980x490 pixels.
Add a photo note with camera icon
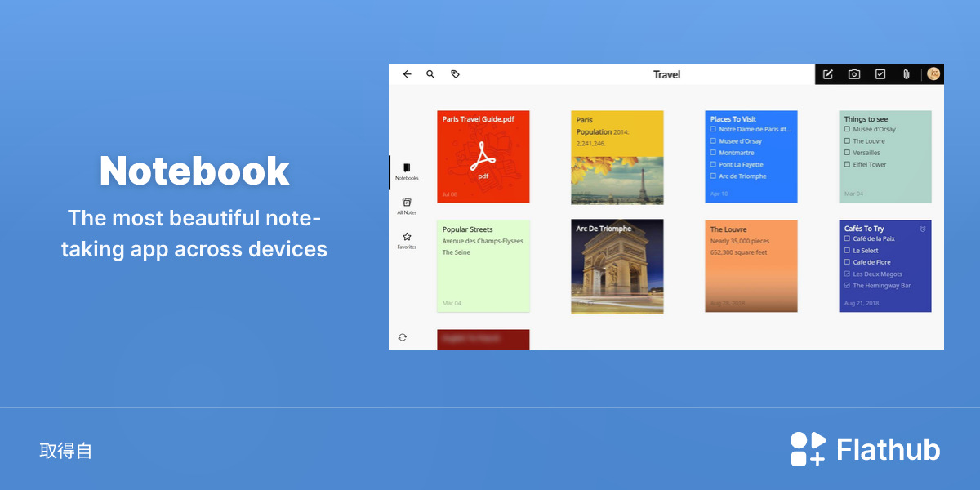[x=854, y=74]
